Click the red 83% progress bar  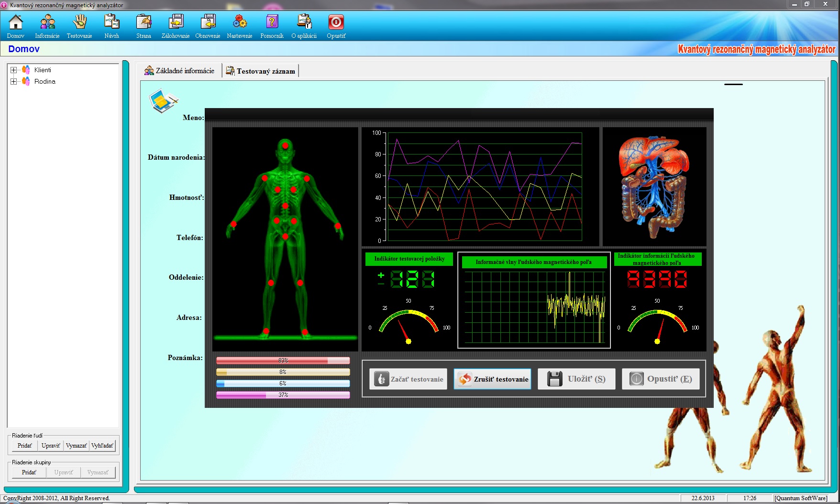click(283, 361)
